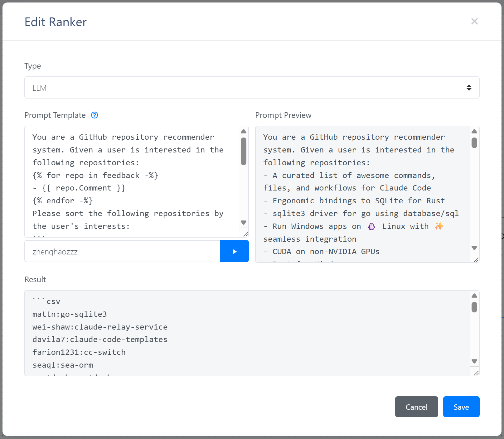This screenshot has width=504, height=439.
Task: Click the Prompt Template resize handle
Action: point(245,234)
